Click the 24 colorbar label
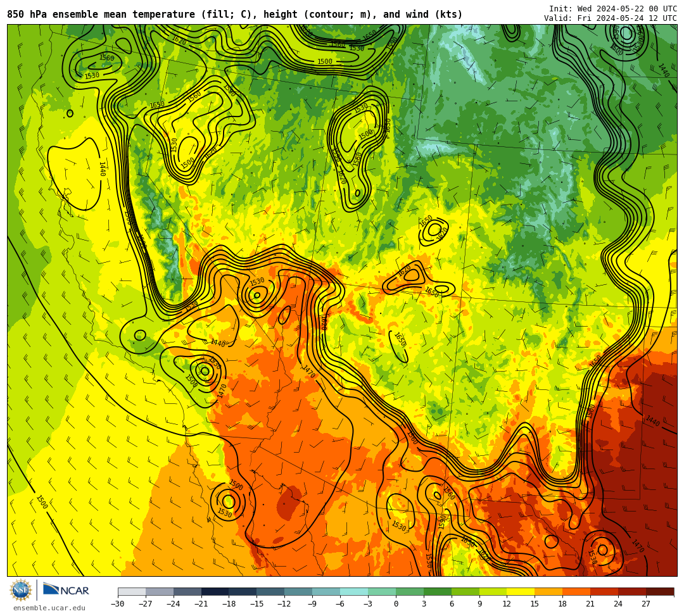This screenshot has height=616, width=684. 619,604
